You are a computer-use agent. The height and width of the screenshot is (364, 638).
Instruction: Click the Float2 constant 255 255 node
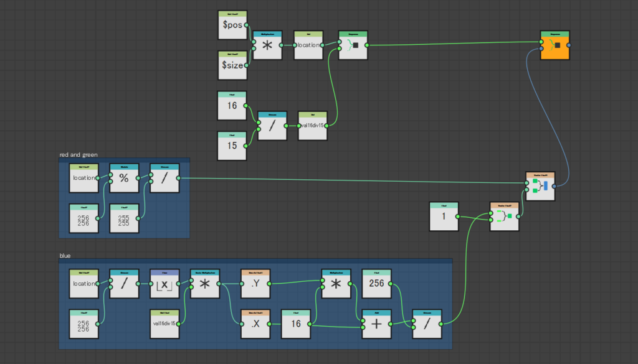[x=124, y=219]
